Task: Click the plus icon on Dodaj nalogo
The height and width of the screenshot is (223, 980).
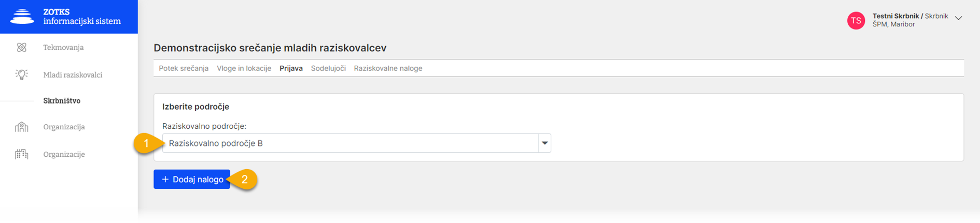Action: click(x=165, y=180)
